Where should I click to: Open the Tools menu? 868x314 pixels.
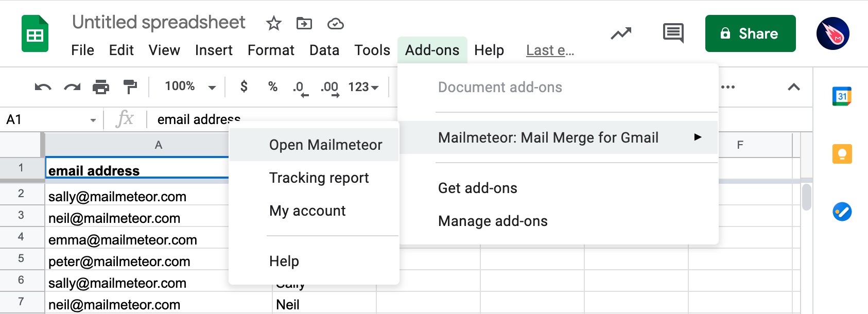click(372, 50)
